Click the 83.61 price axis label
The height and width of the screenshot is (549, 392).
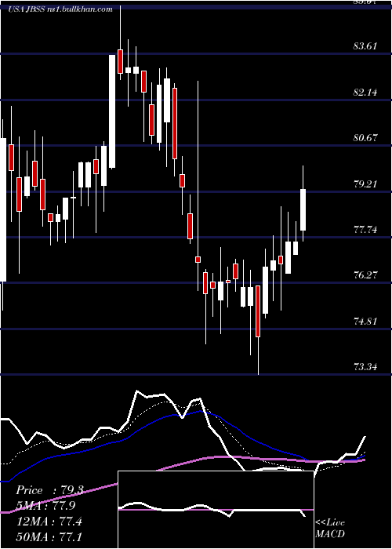(x=365, y=46)
